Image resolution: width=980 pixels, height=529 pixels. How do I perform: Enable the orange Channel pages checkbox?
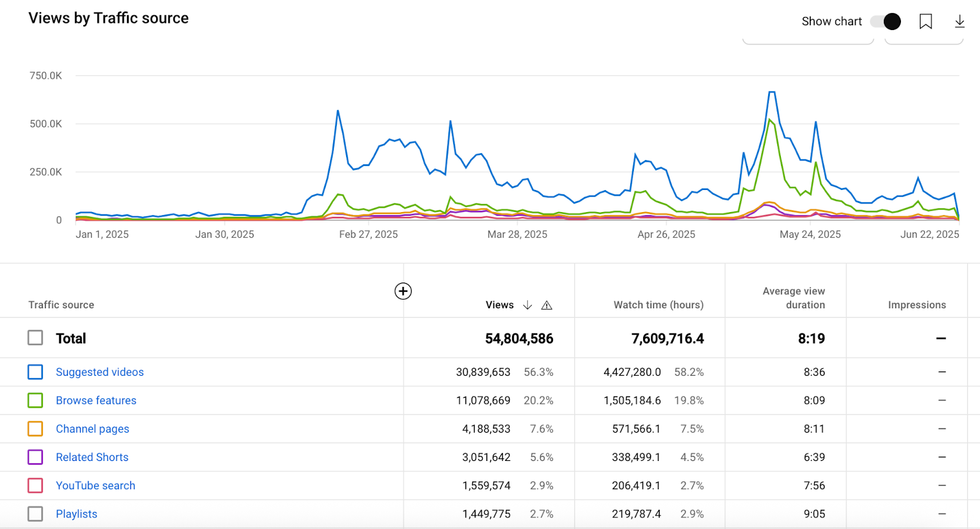(x=36, y=428)
